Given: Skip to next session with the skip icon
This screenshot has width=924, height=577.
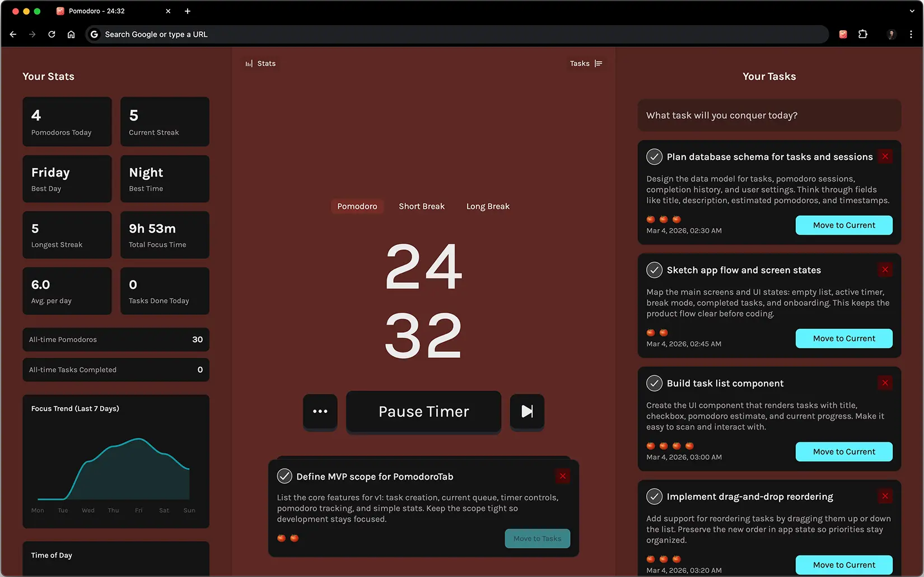Looking at the screenshot, I should [x=526, y=412].
